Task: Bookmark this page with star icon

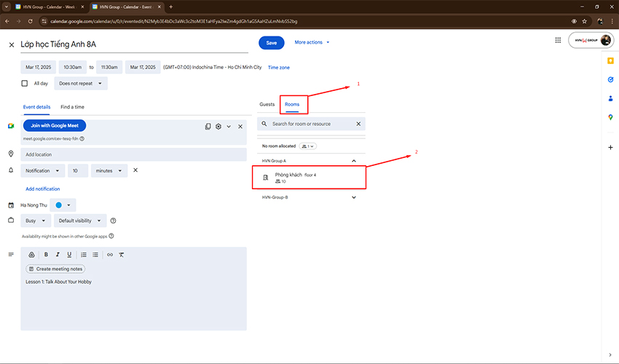Action: (584, 21)
